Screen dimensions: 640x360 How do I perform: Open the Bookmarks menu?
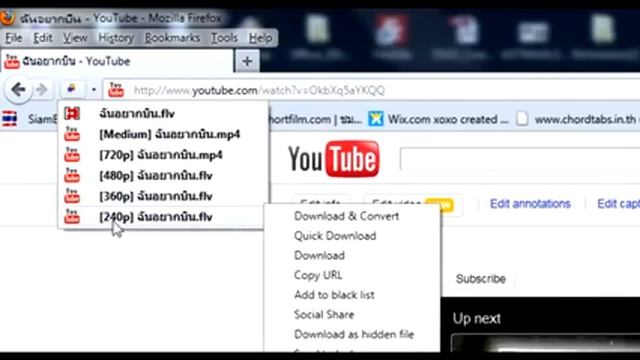(x=172, y=38)
